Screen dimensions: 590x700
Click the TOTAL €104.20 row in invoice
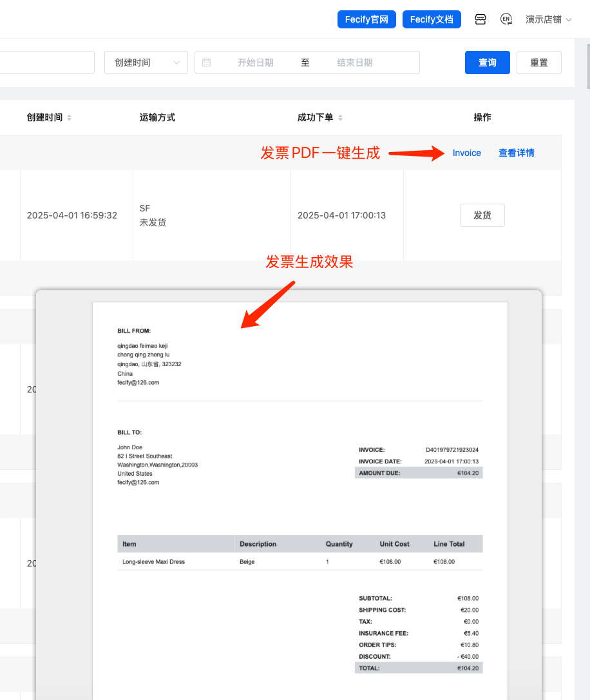pos(419,668)
